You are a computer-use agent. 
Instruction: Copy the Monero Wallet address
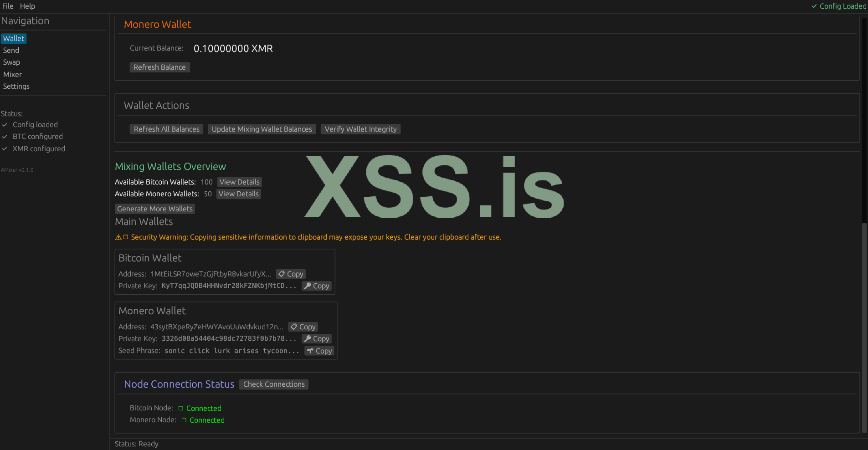(x=303, y=327)
